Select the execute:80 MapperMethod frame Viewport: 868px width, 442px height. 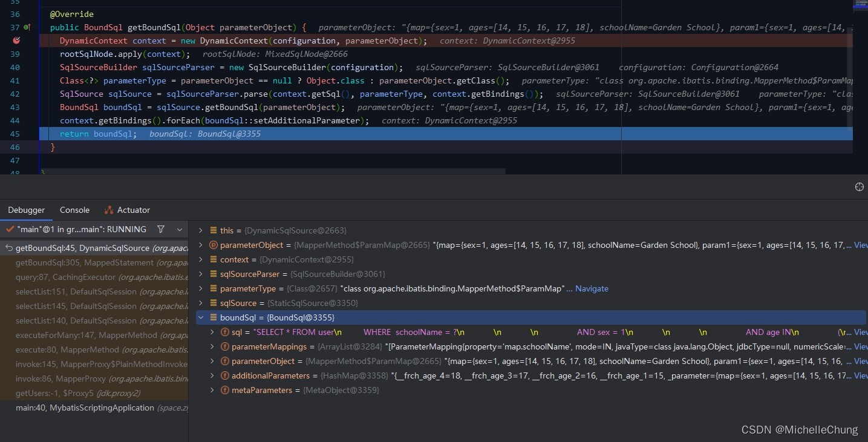(94, 349)
